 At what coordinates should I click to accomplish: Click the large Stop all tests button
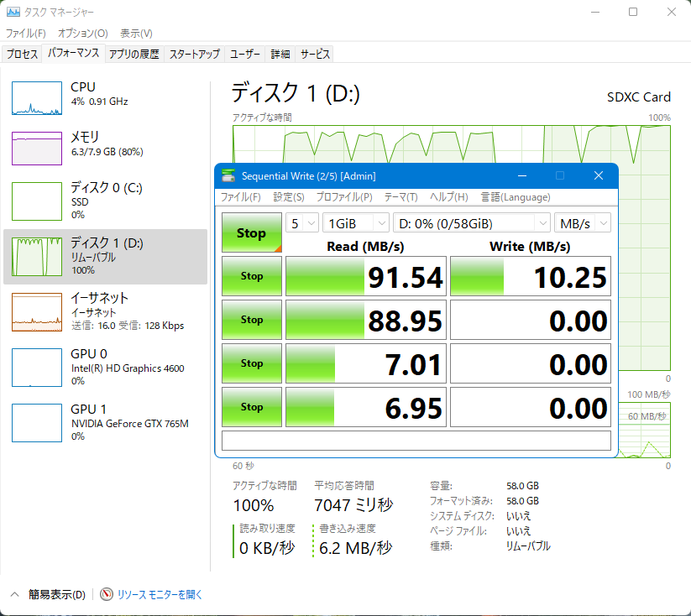click(252, 232)
